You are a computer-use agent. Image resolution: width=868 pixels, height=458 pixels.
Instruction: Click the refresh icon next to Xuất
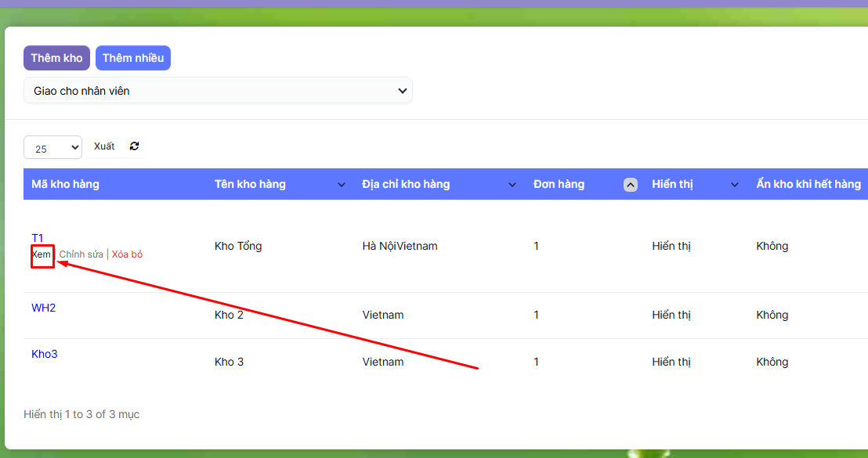pos(134,146)
